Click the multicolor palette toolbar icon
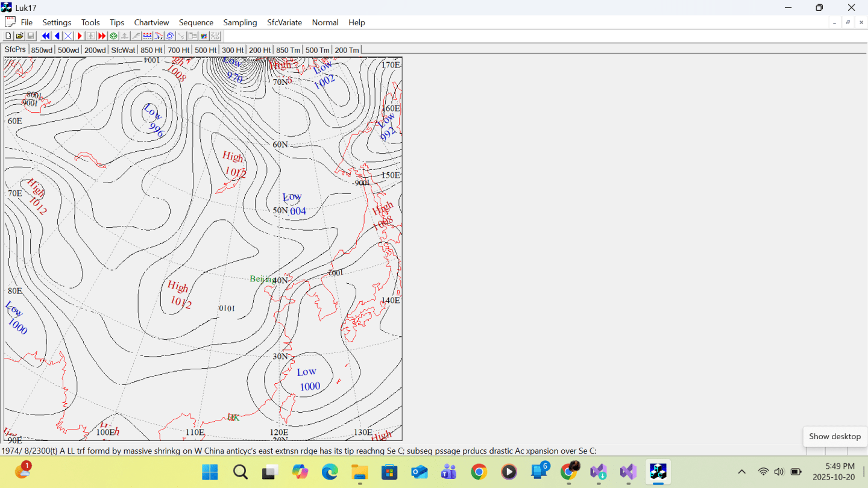 [x=204, y=36]
